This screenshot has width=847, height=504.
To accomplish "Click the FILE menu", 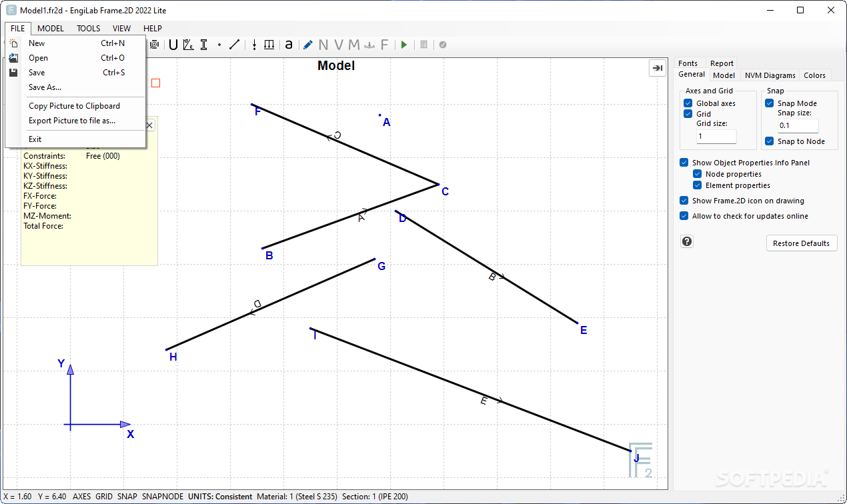I will [x=18, y=29].
